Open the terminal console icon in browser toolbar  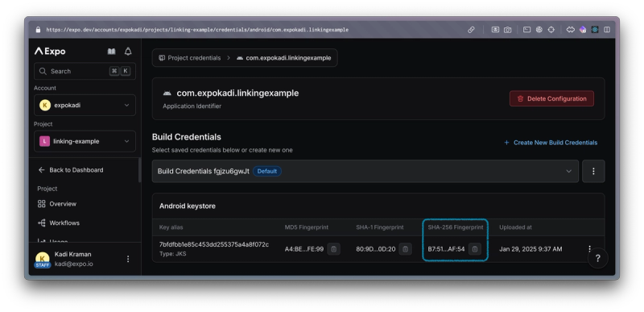click(526, 30)
